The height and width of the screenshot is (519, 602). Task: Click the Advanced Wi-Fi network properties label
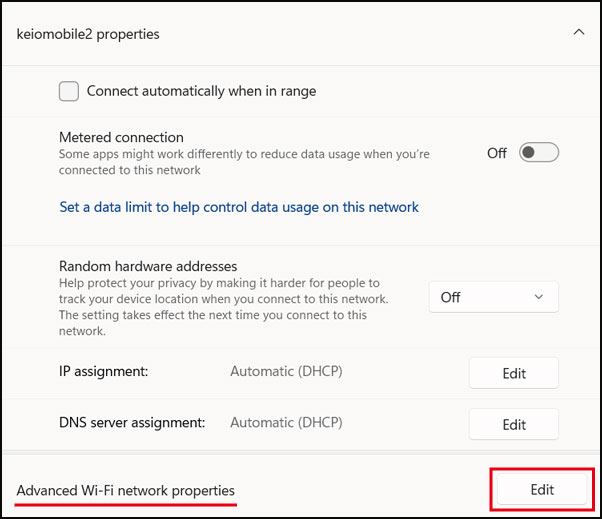(126, 491)
